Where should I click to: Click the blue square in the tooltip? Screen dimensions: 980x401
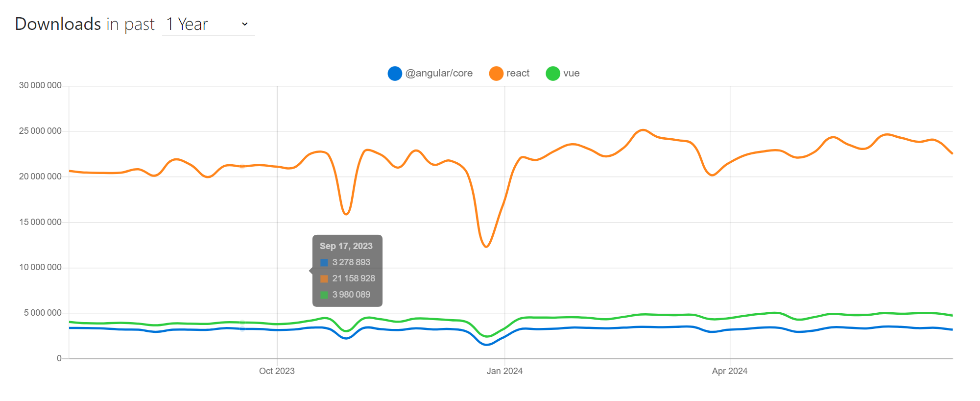pyautogui.click(x=324, y=262)
